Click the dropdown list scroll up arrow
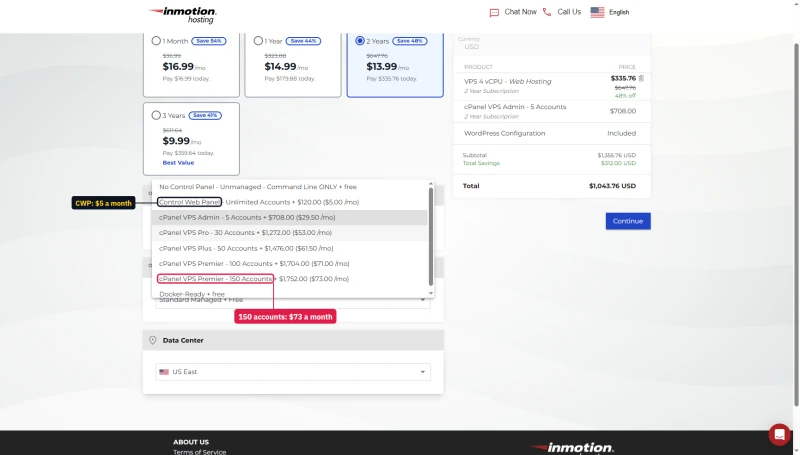Image resolution: width=800 pixels, height=455 pixels. coord(431,184)
